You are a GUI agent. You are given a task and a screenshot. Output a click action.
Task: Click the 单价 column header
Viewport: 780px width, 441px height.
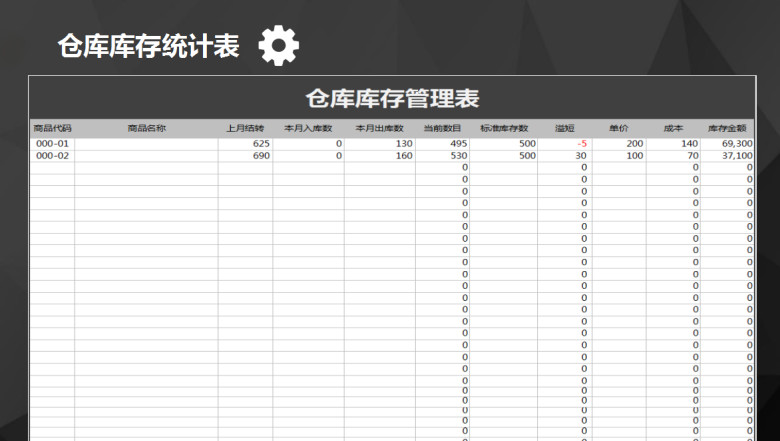click(x=619, y=128)
